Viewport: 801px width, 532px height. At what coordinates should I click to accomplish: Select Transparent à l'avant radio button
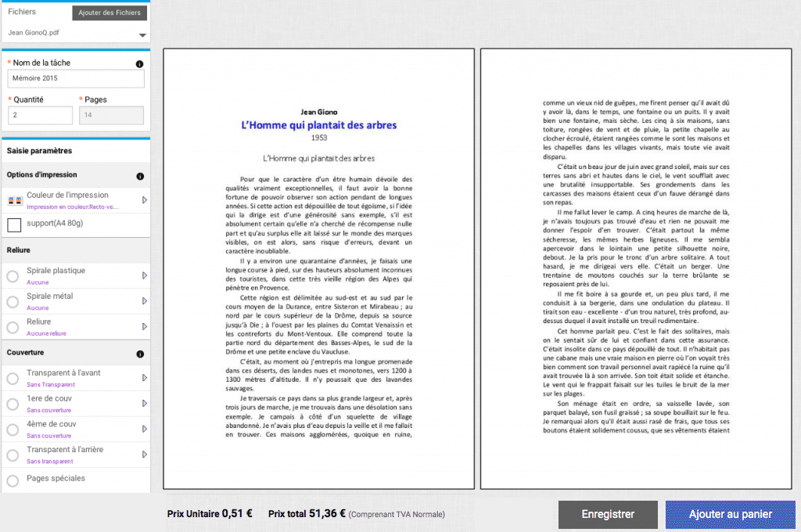[13, 379]
